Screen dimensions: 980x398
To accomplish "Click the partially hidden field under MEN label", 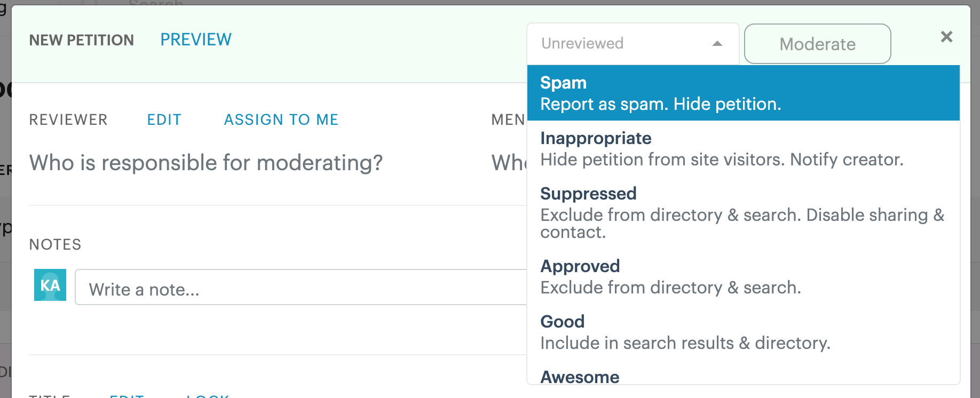I will [509, 163].
